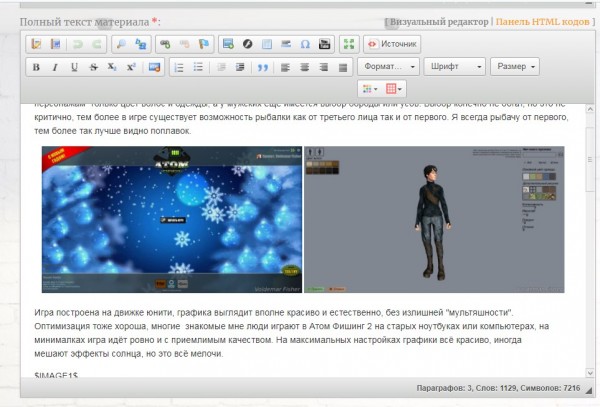600x407 pixels.
Task: Toggle bold formatting
Action: point(36,67)
